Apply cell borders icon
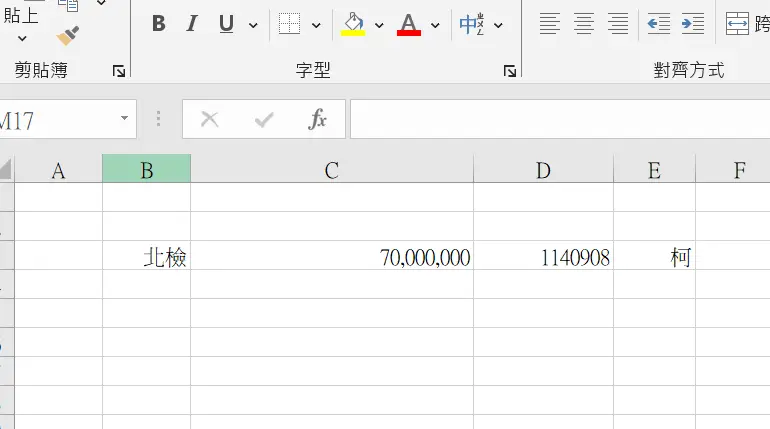The height and width of the screenshot is (429, 770). 289,24
